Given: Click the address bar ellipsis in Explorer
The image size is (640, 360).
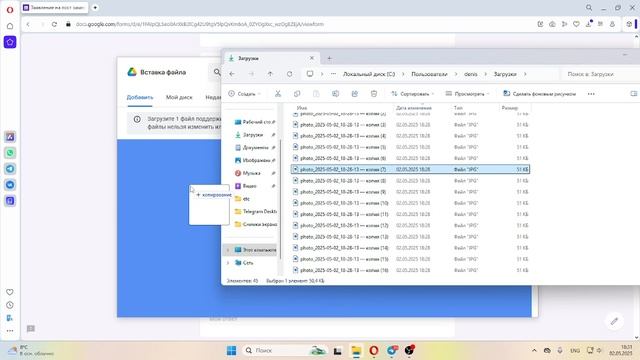Looking at the screenshot, I should click(x=333, y=74).
